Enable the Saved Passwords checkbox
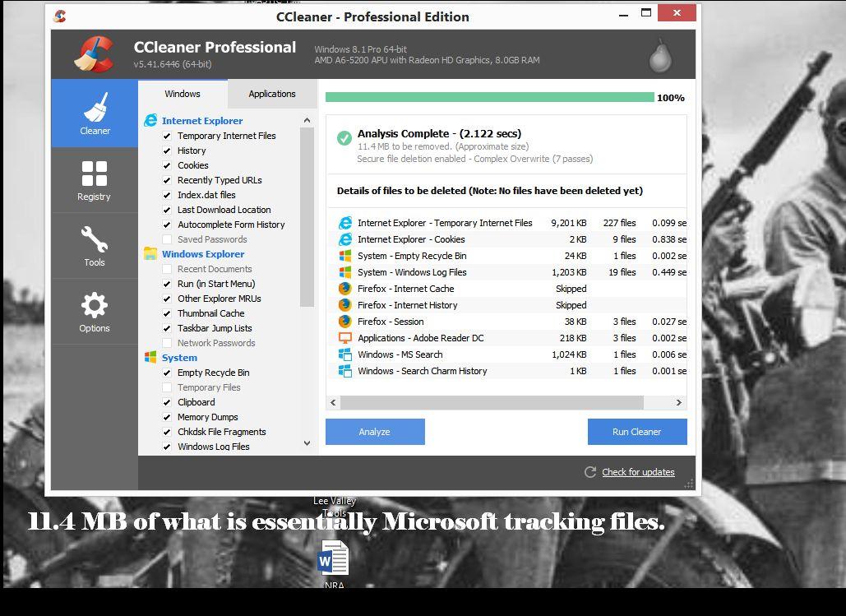846x616 pixels. pos(168,239)
